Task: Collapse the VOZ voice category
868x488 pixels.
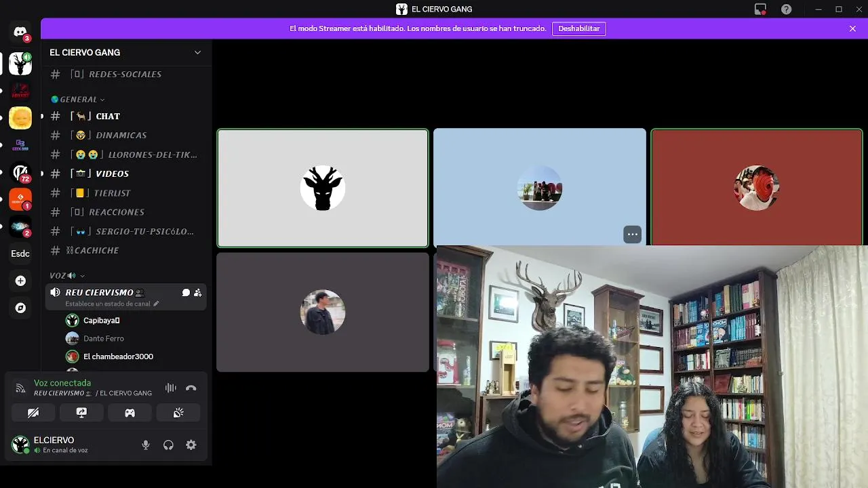Action: (66, 276)
